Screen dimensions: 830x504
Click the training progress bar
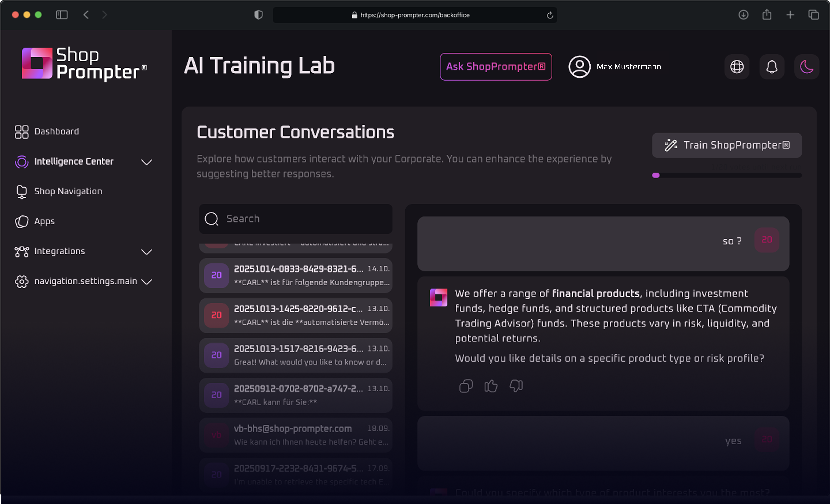[727, 175]
